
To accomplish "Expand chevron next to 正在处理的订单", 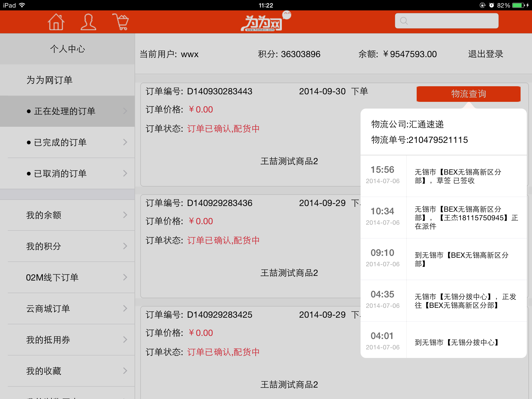I will (125, 111).
